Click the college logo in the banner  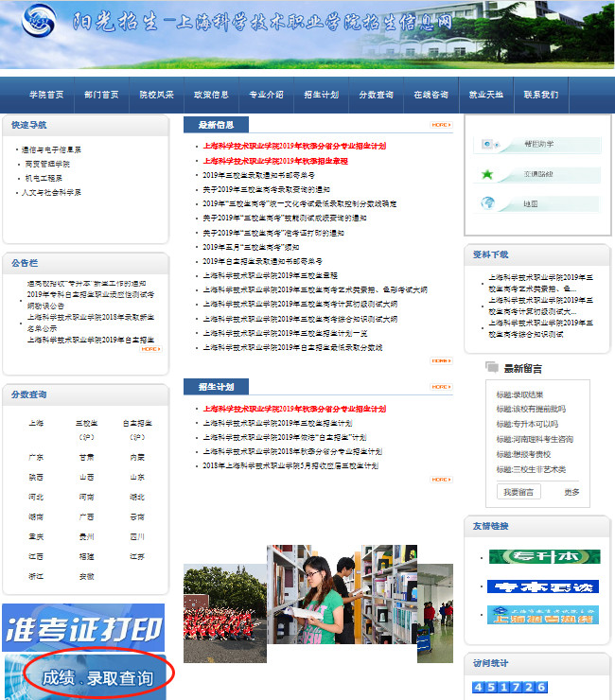point(39,21)
